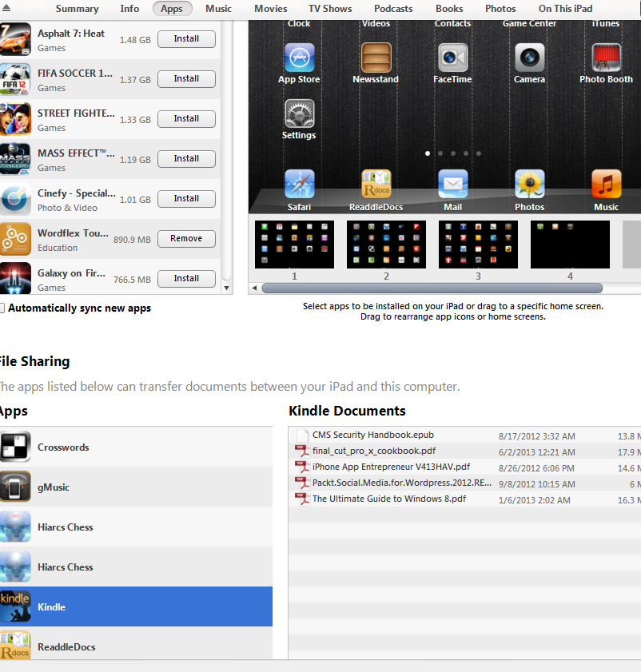Open the Movies tab
Screen dimensions: 641x672
coord(271,9)
